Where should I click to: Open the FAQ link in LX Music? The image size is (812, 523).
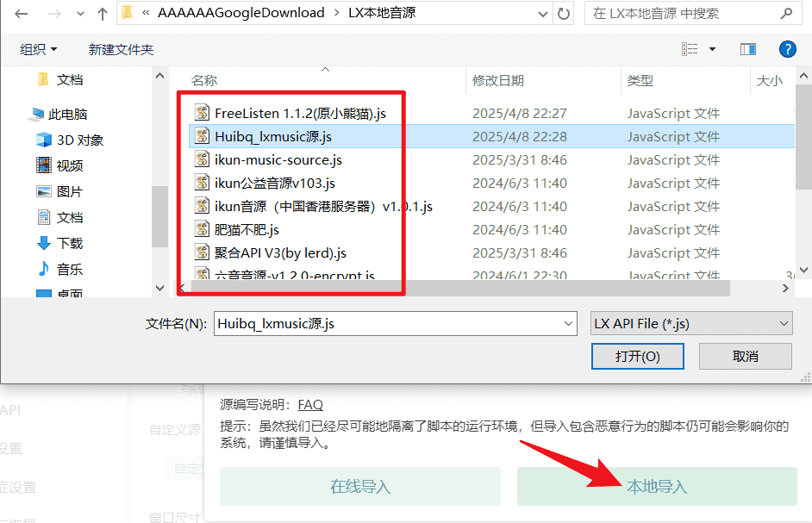(x=310, y=405)
